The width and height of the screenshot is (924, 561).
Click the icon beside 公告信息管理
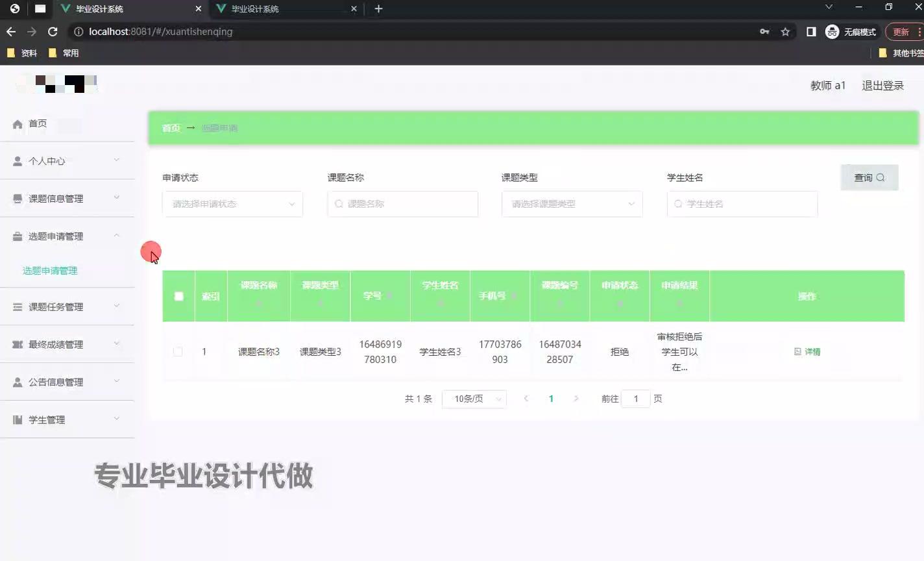click(x=18, y=382)
